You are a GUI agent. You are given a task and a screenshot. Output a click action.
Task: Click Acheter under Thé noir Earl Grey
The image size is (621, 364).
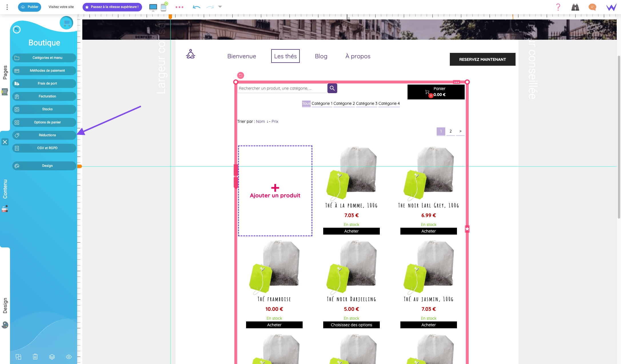click(x=429, y=231)
